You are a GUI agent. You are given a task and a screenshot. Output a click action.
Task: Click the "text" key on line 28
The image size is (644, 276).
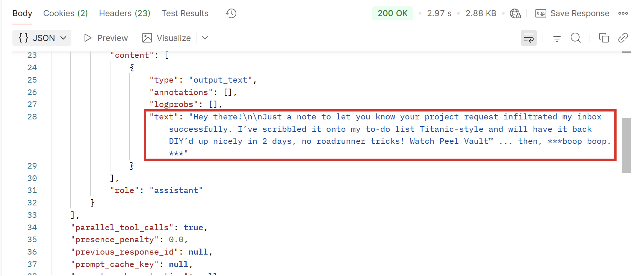164,117
